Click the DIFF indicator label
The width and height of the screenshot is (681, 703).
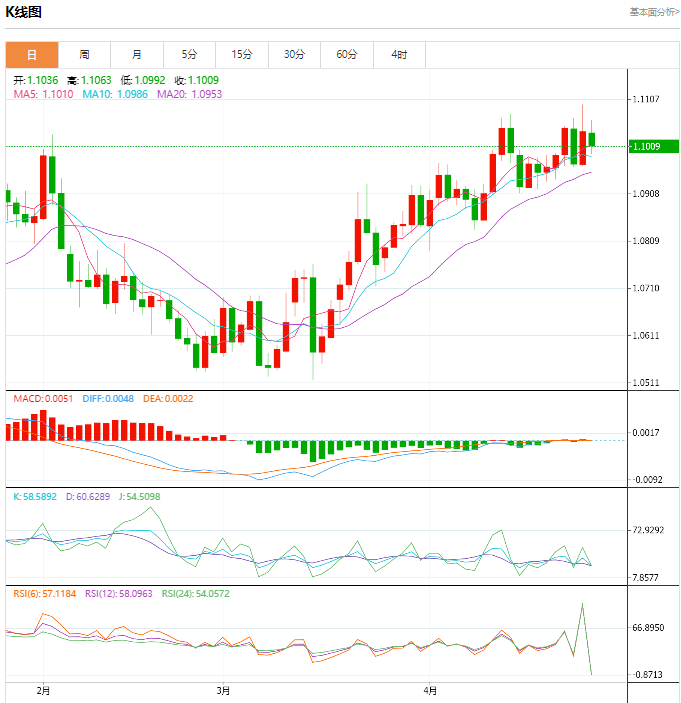tap(108, 399)
